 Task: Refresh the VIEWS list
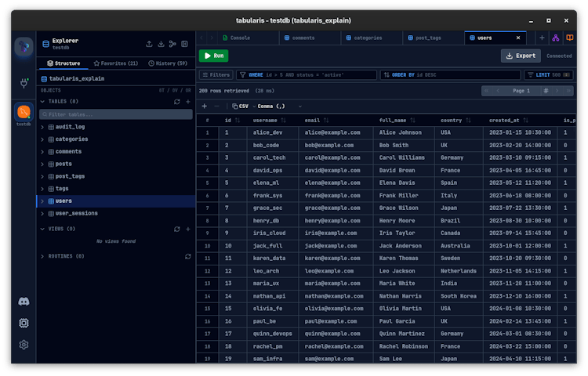(x=177, y=230)
